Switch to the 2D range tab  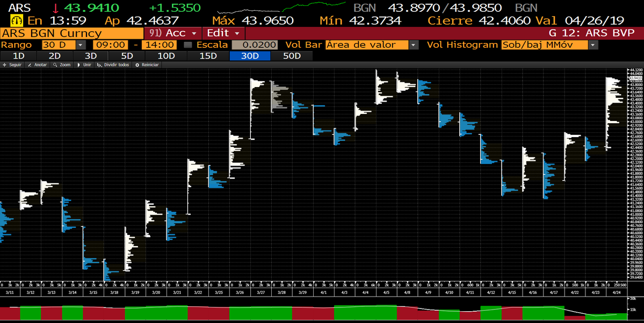click(55, 56)
